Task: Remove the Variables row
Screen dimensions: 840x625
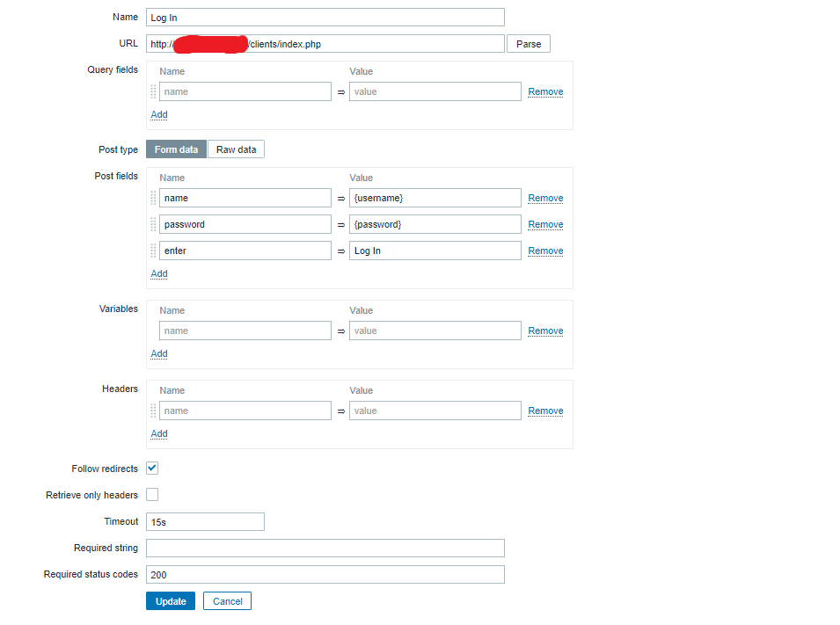Action: 545,331
